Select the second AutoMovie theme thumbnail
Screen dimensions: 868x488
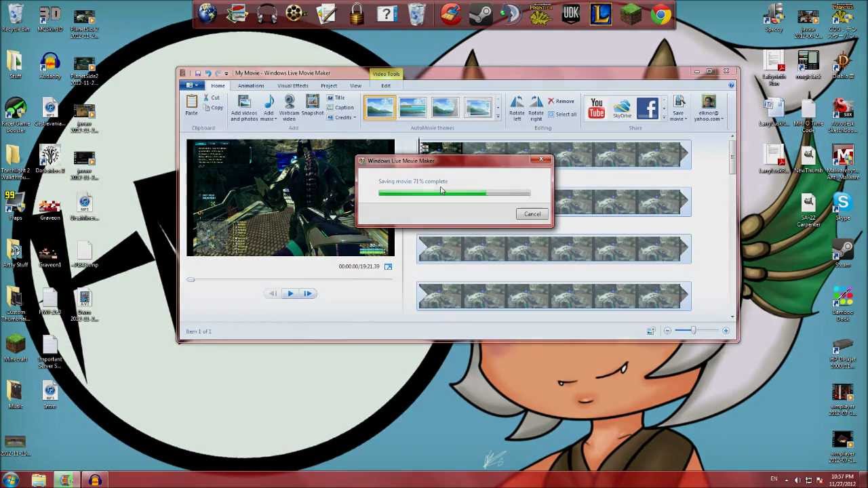412,108
